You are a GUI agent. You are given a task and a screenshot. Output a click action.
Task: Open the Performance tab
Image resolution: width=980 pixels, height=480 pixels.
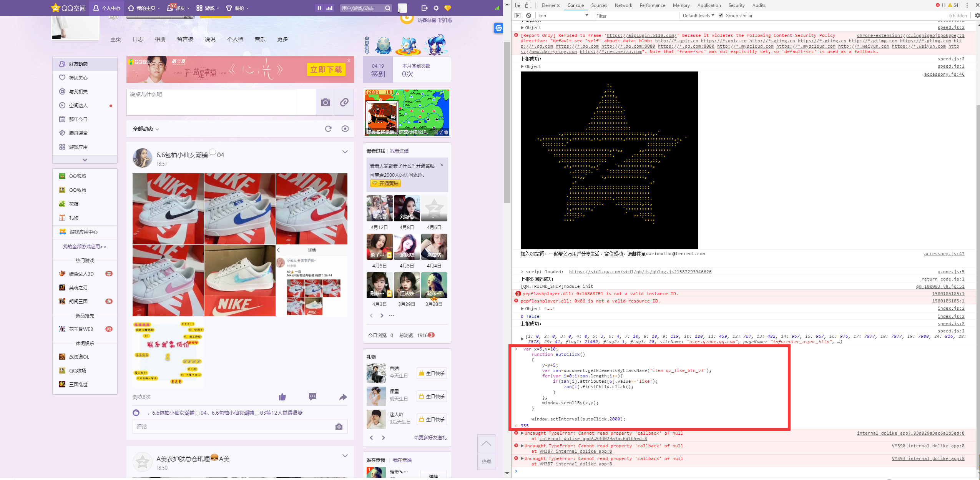click(652, 5)
